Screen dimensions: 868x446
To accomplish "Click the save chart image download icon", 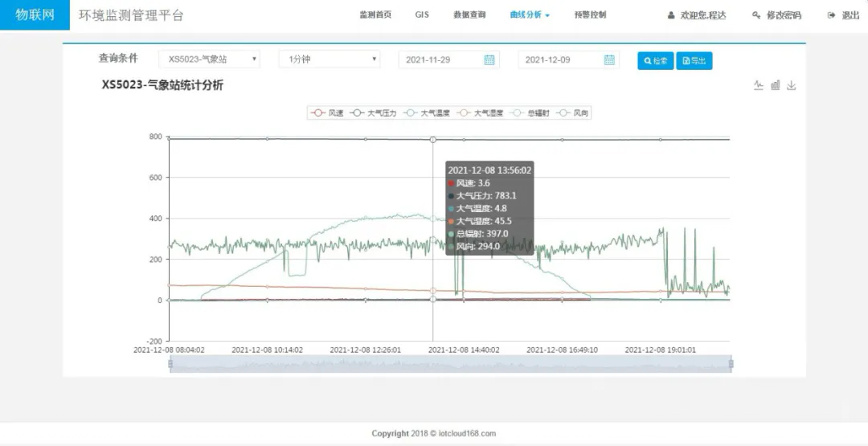I will [792, 85].
